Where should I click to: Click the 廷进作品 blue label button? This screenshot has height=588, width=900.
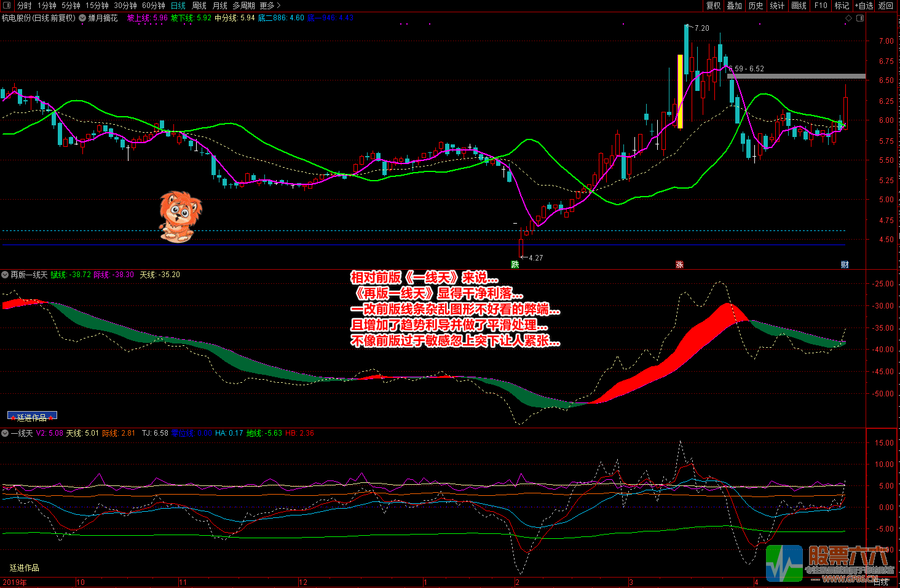point(32,417)
